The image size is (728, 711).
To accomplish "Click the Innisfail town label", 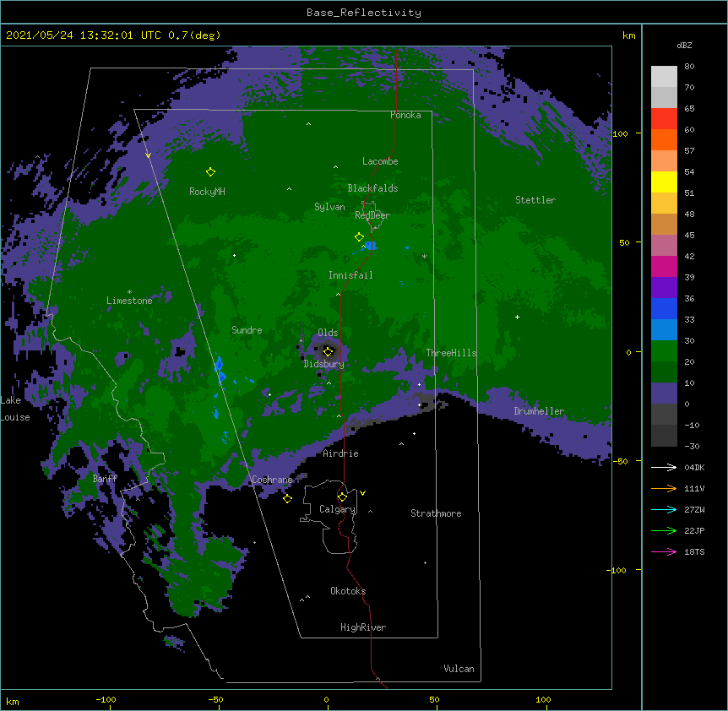I will click(351, 275).
